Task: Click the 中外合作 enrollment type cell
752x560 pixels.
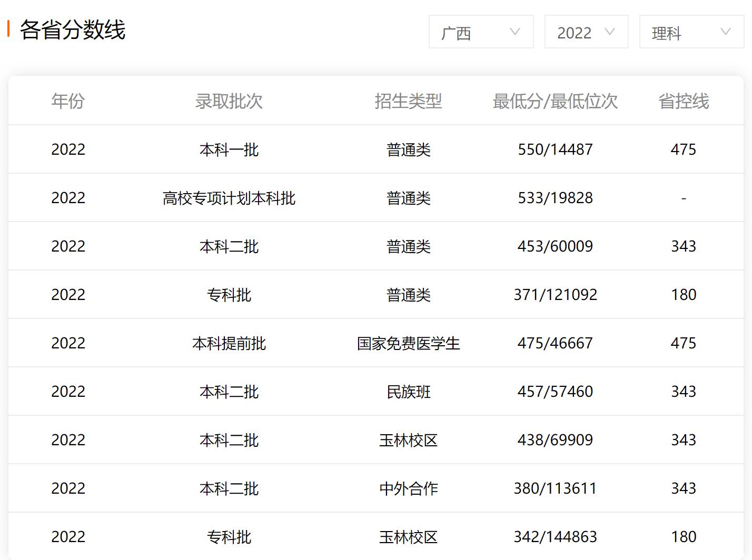Action: pyautogui.click(x=408, y=488)
